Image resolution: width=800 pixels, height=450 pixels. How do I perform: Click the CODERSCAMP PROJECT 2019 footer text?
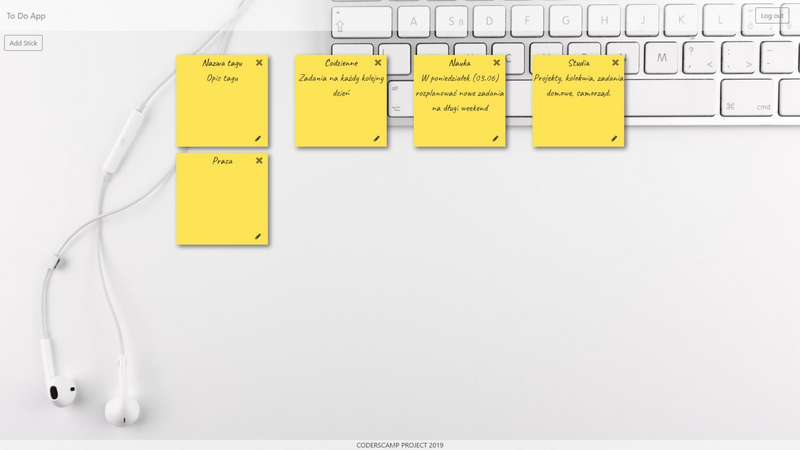(400, 445)
